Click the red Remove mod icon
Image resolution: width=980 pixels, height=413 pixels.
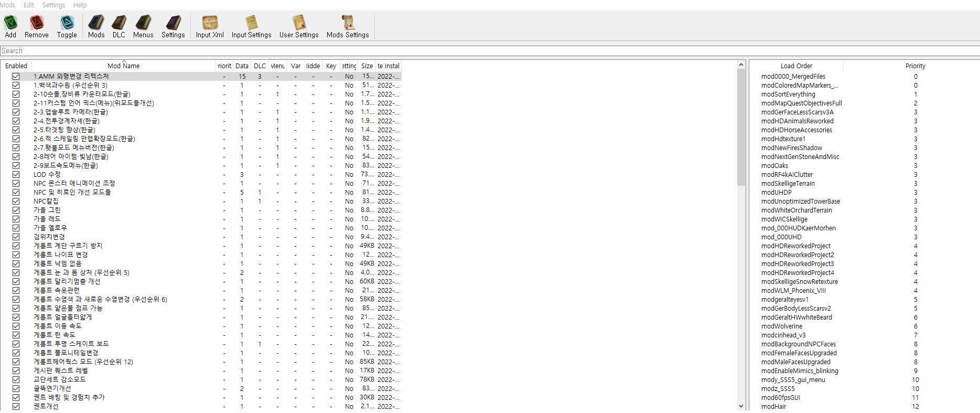point(36,23)
